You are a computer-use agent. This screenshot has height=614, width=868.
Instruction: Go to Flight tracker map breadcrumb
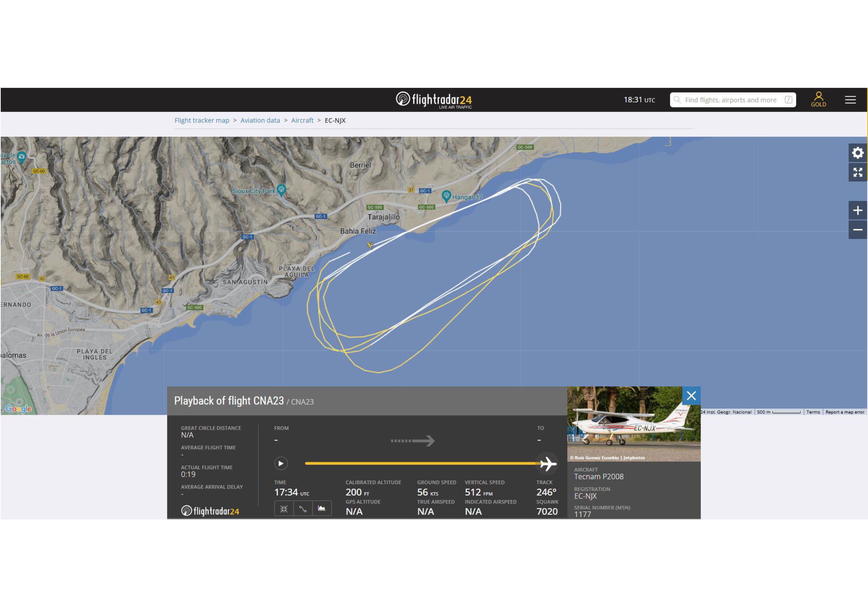pos(202,120)
